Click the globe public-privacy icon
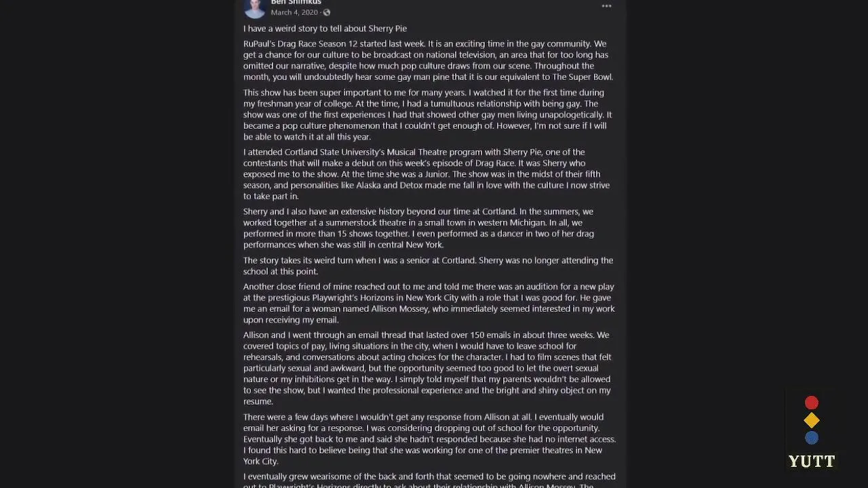This screenshot has width=868, height=488. (x=327, y=13)
